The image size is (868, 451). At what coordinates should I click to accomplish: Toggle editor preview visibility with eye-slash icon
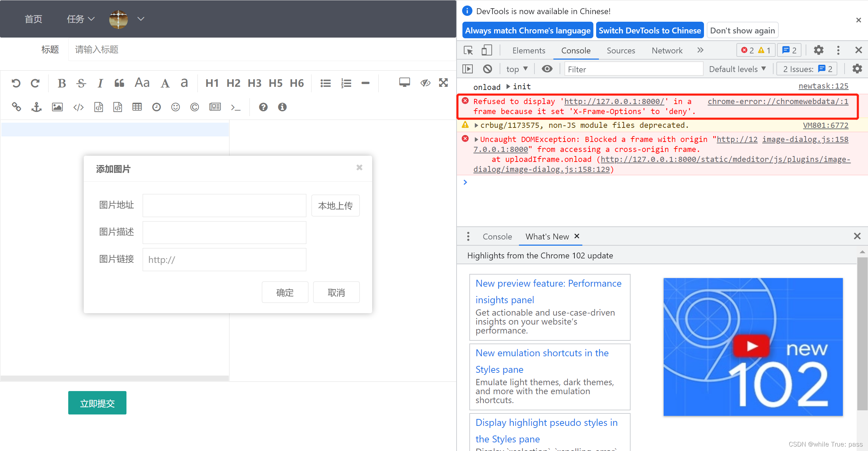point(425,83)
